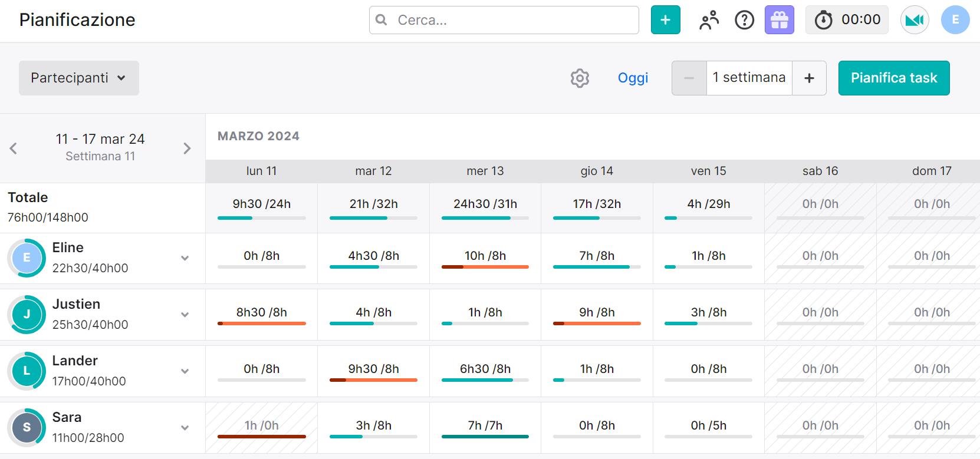The width and height of the screenshot is (980, 459).
Task: Decrease weeks with minus button
Action: pos(689,78)
